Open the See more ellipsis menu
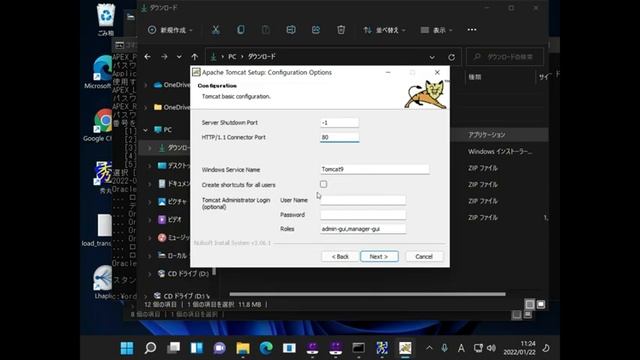 tap(472, 30)
